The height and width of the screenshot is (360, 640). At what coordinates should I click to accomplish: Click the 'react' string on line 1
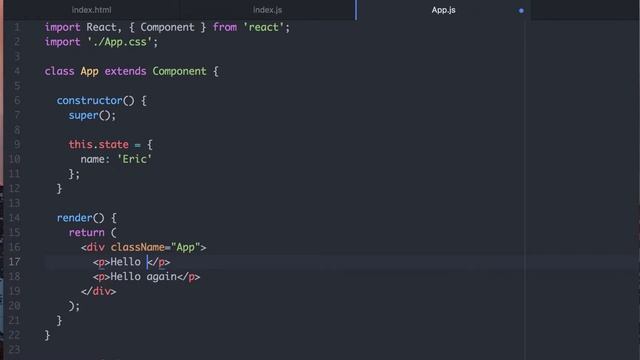(x=263, y=27)
